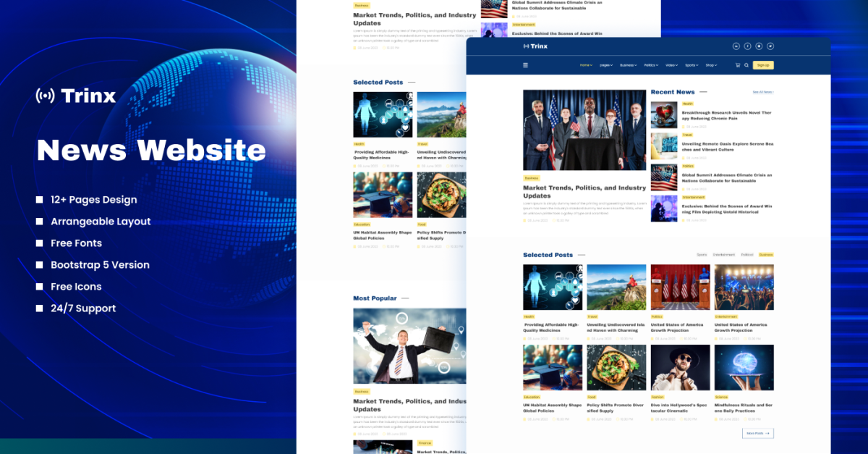Screen dimensions: 868x454
Task: Select the highlighted Business filter tab
Action: point(766,255)
